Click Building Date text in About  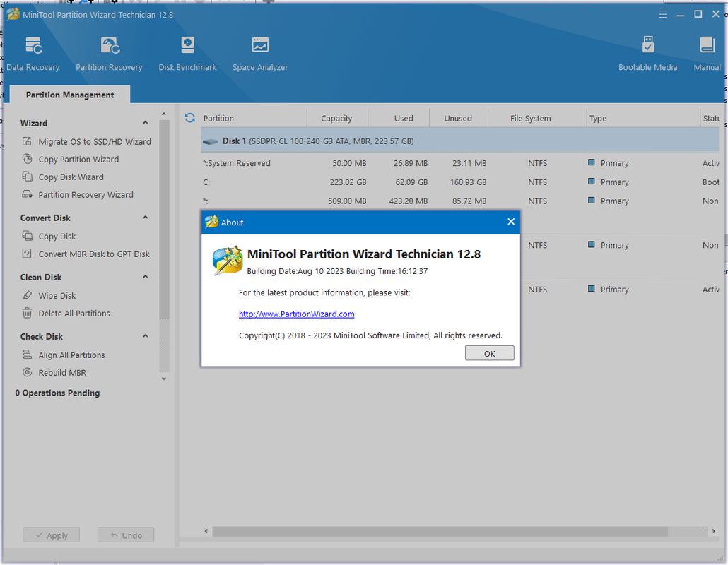pyautogui.click(x=337, y=271)
